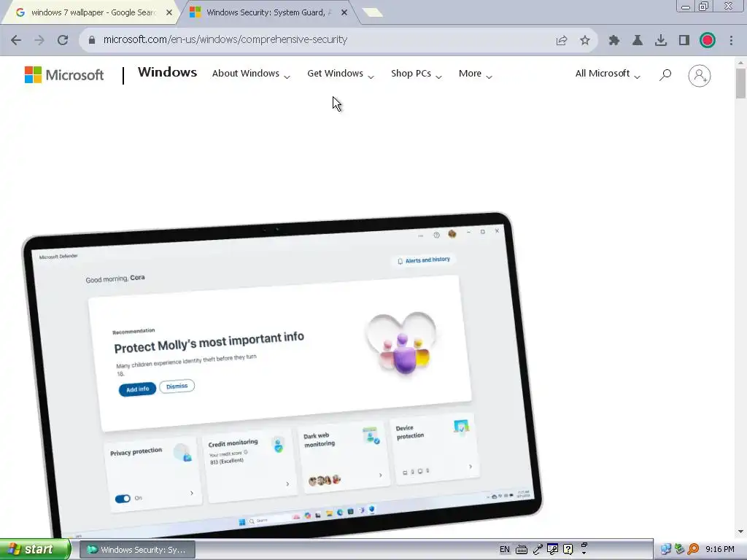Screen dimensions: 747x560
Task: Open the Downloads icon in toolbar
Action: pyautogui.click(x=661, y=41)
